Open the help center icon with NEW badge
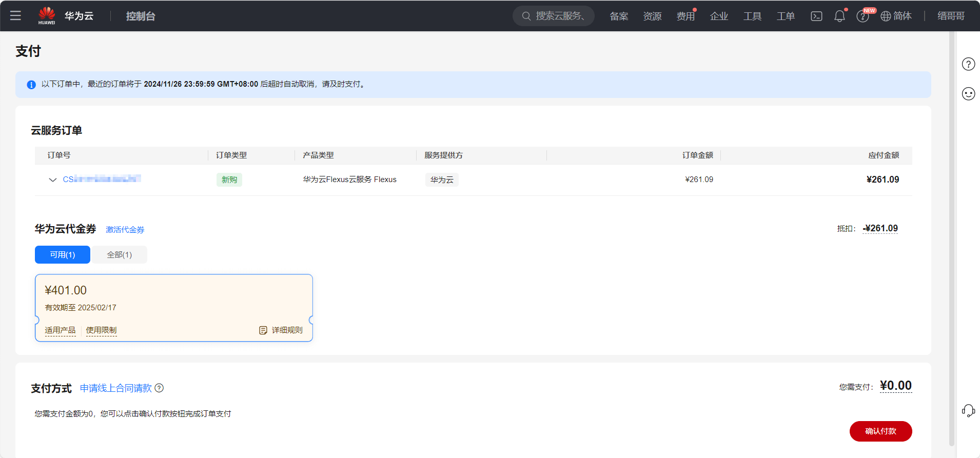The height and width of the screenshot is (458, 980). (863, 16)
